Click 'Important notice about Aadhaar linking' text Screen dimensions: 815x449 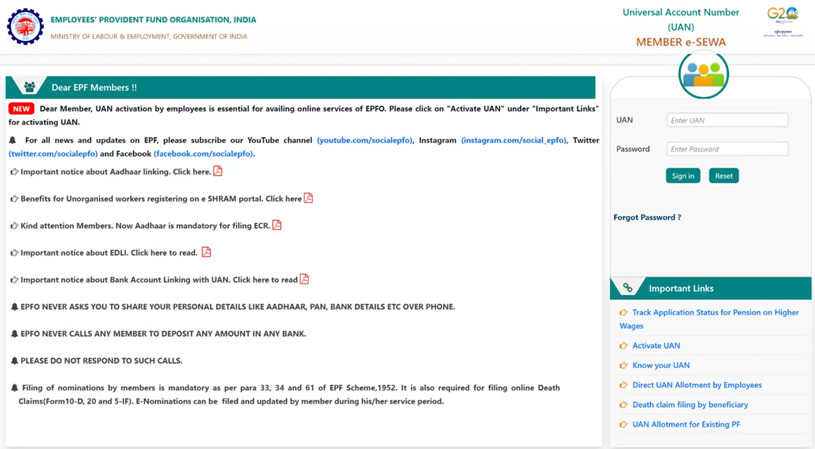pyautogui.click(x=96, y=171)
